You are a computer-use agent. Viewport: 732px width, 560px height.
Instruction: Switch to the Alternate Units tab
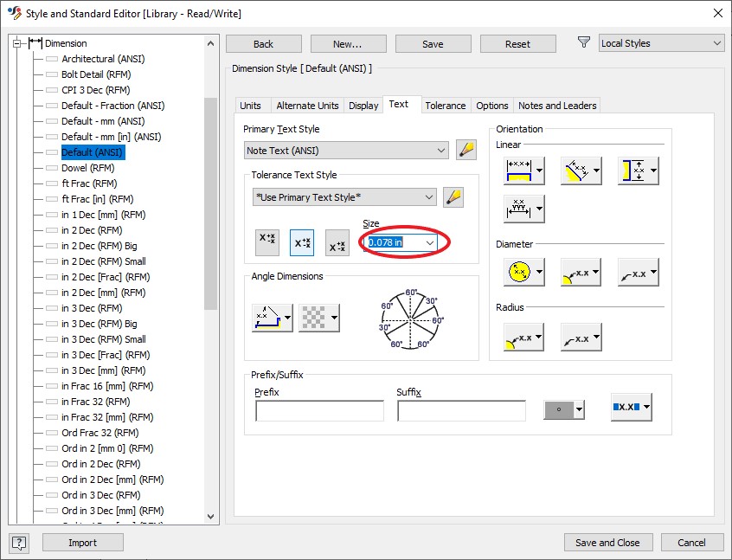tap(307, 106)
